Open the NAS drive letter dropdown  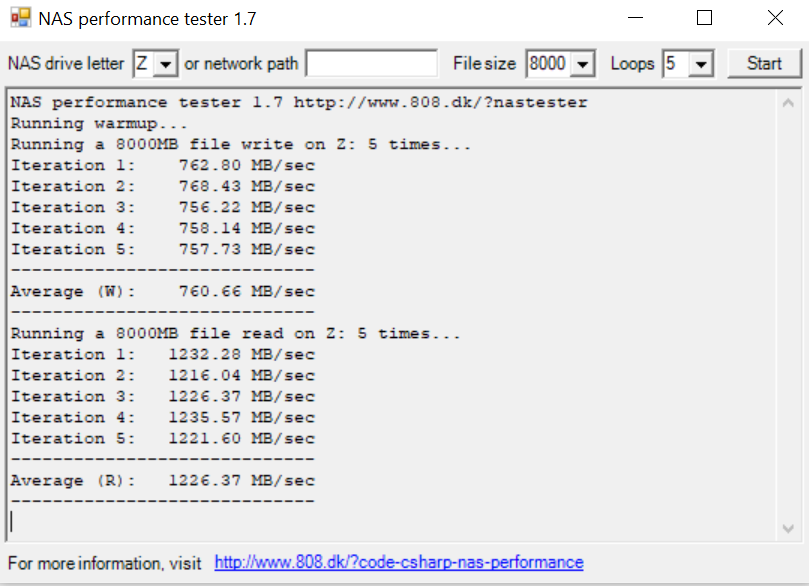[166, 64]
